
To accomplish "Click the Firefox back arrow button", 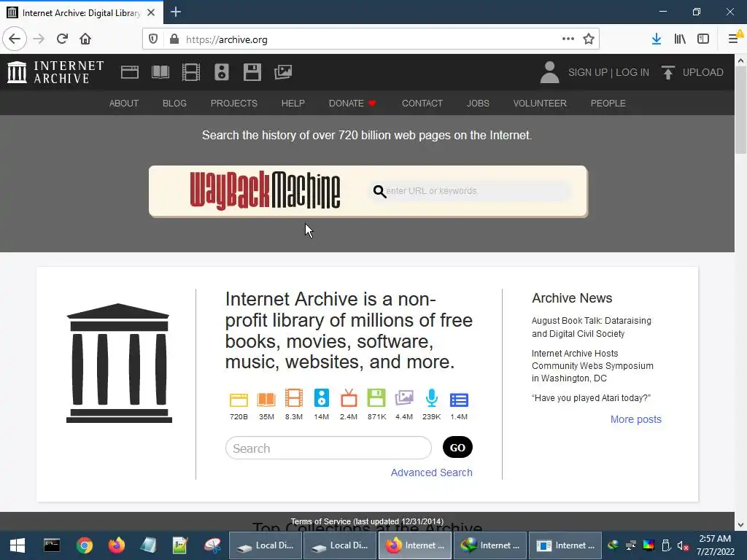I will (x=15, y=39).
